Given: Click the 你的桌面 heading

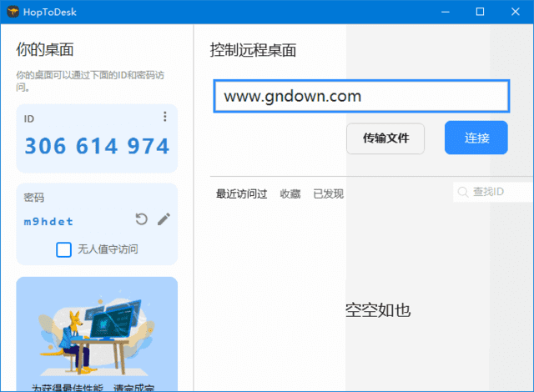Looking at the screenshot, I should (x=45, y=50).
